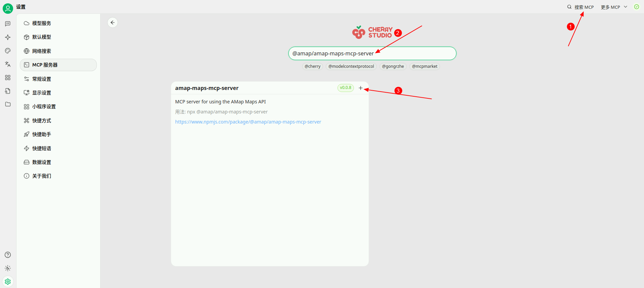Select MCP 服务器 in settings menu
Screen dimensions: 644x288
point(58,65)
